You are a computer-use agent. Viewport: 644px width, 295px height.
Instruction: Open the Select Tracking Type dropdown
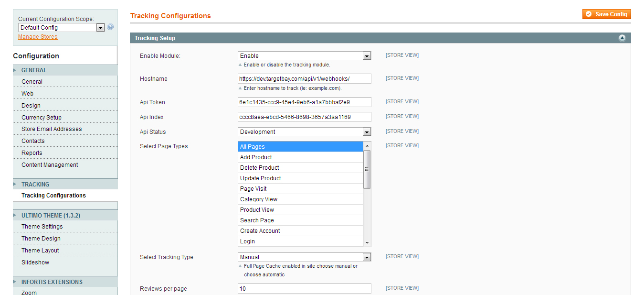pyautogui.click(x=366, y=257)
